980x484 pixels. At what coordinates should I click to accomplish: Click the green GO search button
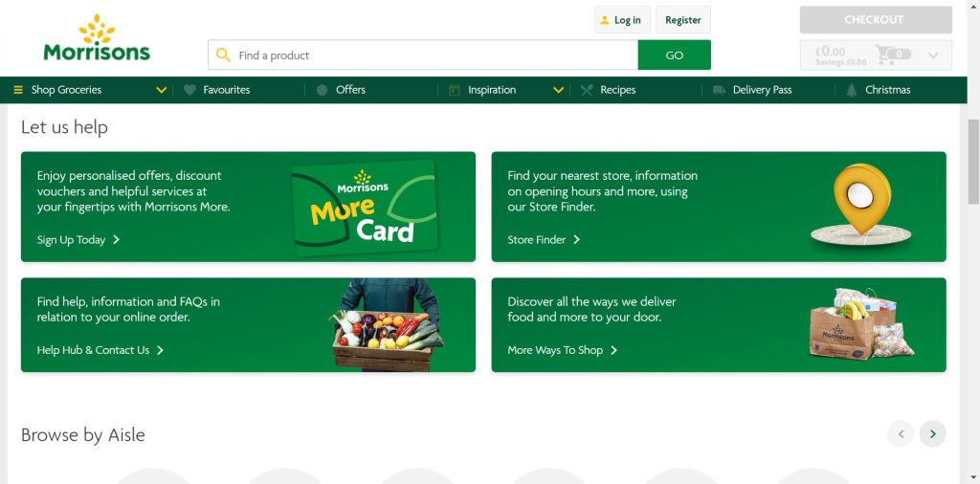(x=675, y=55)
